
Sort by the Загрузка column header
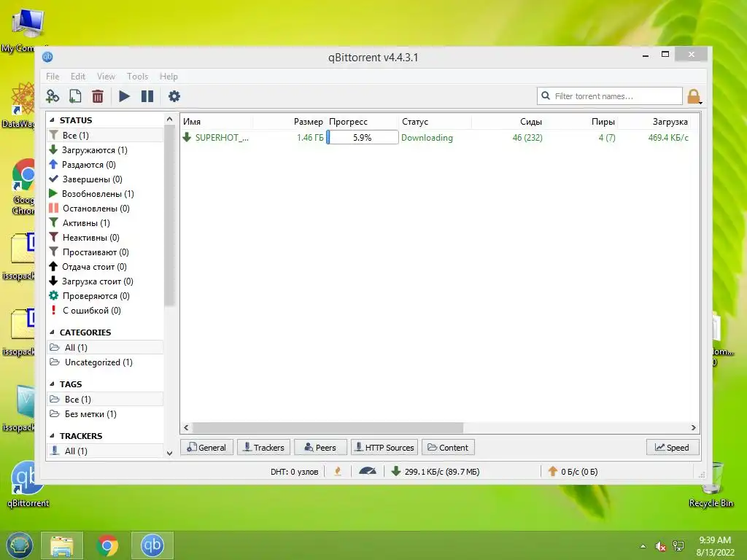670,122
